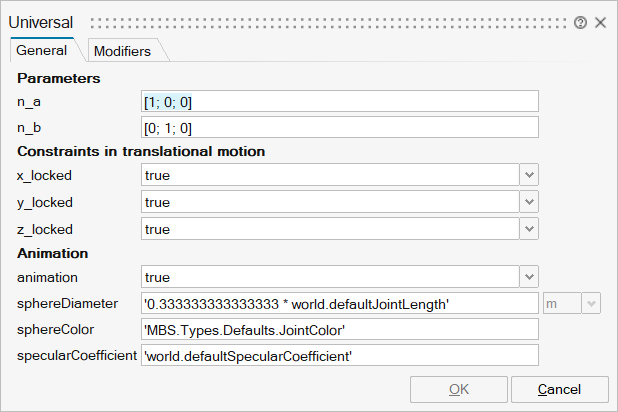
Task: Click the n_a parameter field
Action: (x=340, y=102)
